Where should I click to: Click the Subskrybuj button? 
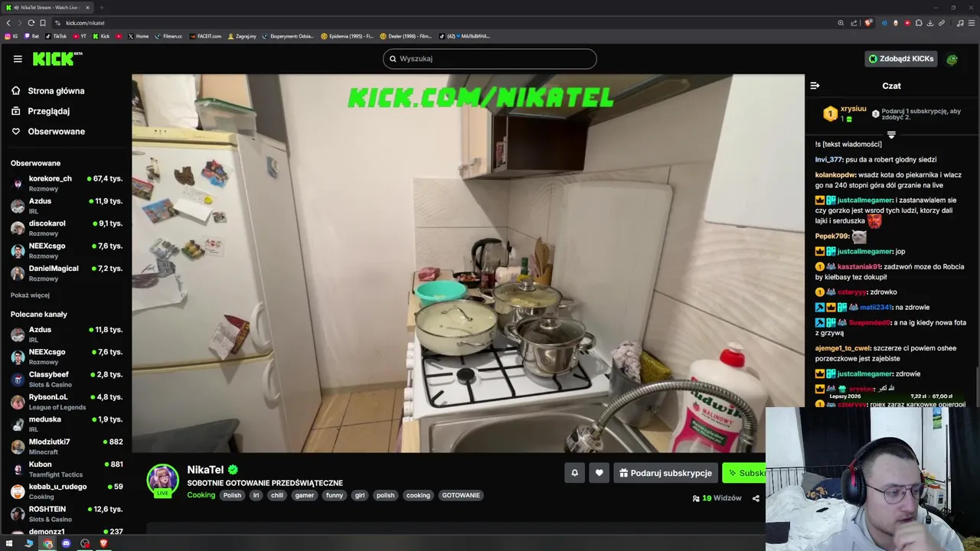point(746,473)
